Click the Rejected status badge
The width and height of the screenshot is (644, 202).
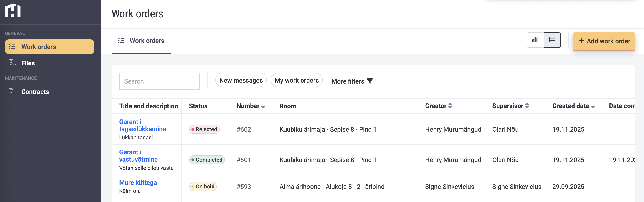click(204, 129)
